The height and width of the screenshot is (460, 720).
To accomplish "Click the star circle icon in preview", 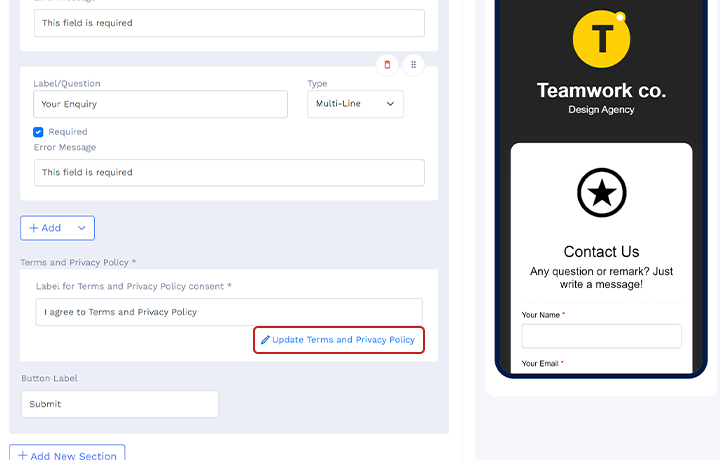I will [x=602, y=193].
